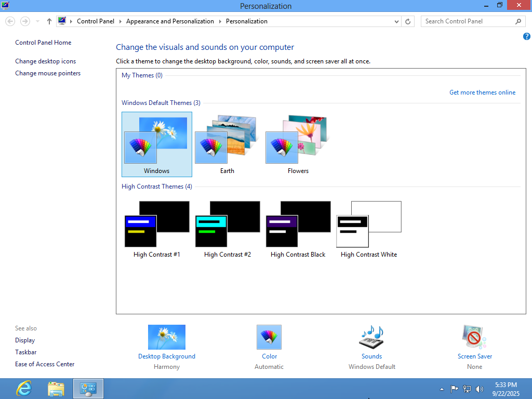Viewport: 532px width, 399px height.
Task: Click Get more themes online link
Action: pyautogui.click(x=482, y=92)
